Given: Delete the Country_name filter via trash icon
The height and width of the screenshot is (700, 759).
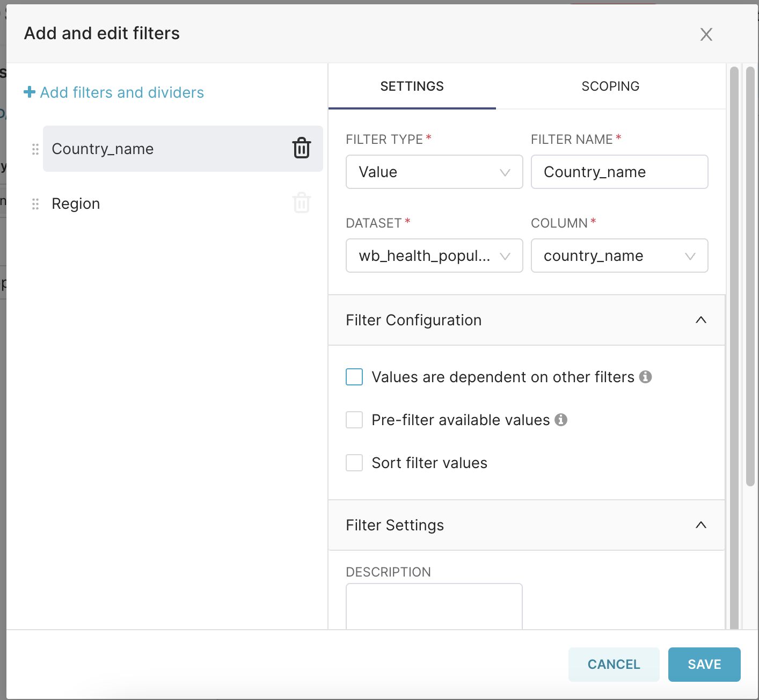Looking at the screenshot, I should tap(301, 148).
